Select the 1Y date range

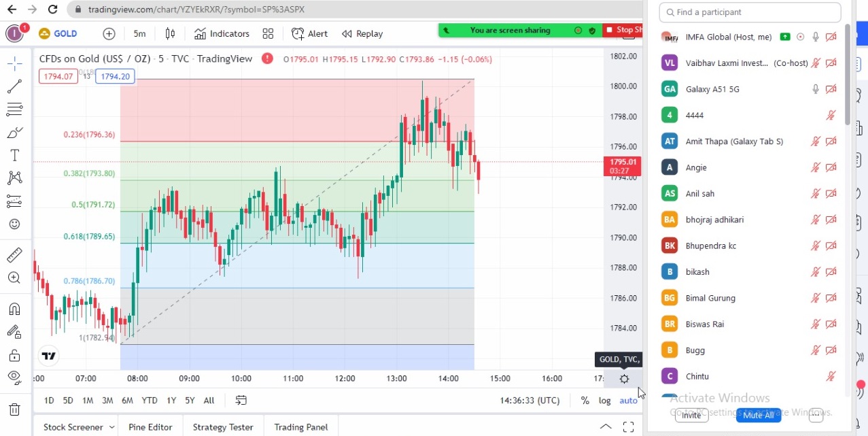point(171,401)
